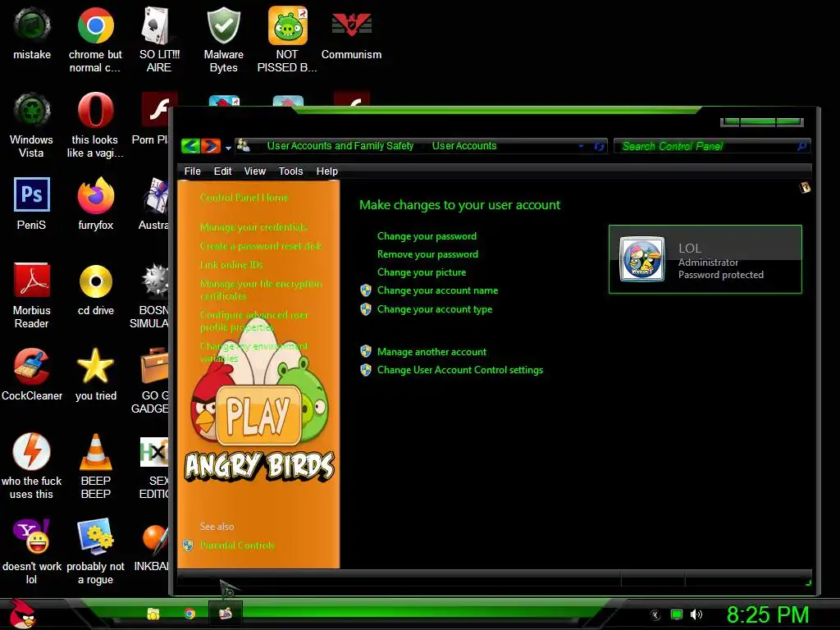Click 'Change your picture'
This screenshot has width=840, height=630.
pos(422,272)
